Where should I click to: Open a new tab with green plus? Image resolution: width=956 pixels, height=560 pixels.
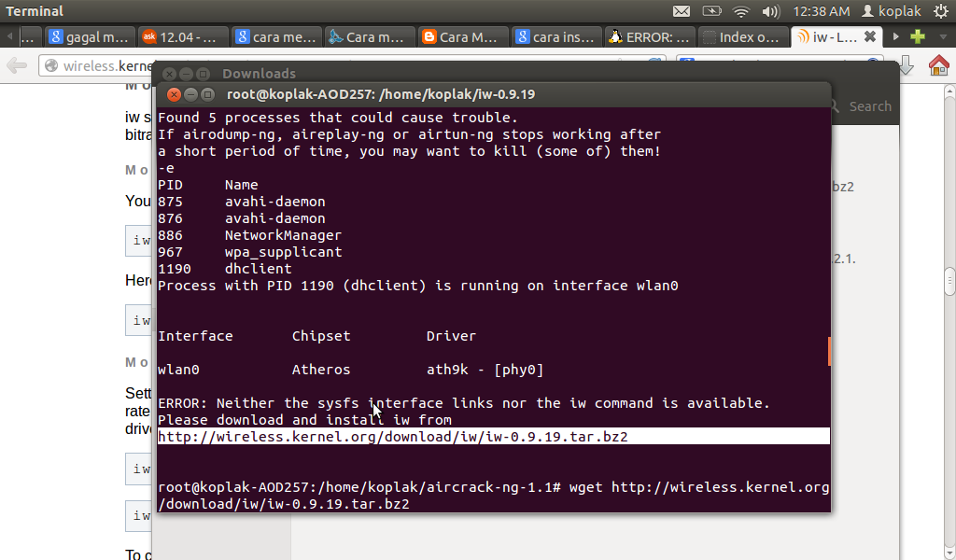[918, 36]
